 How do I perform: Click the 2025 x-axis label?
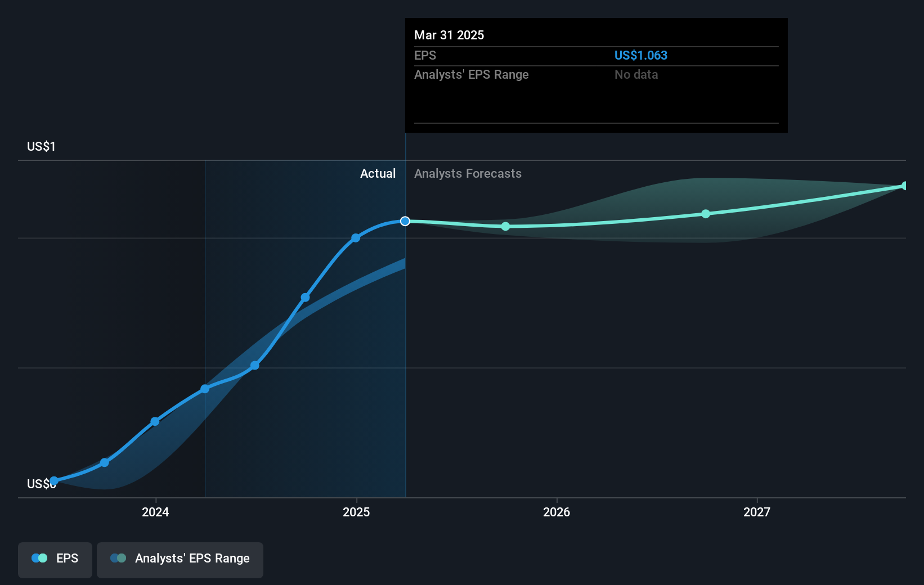356,512
